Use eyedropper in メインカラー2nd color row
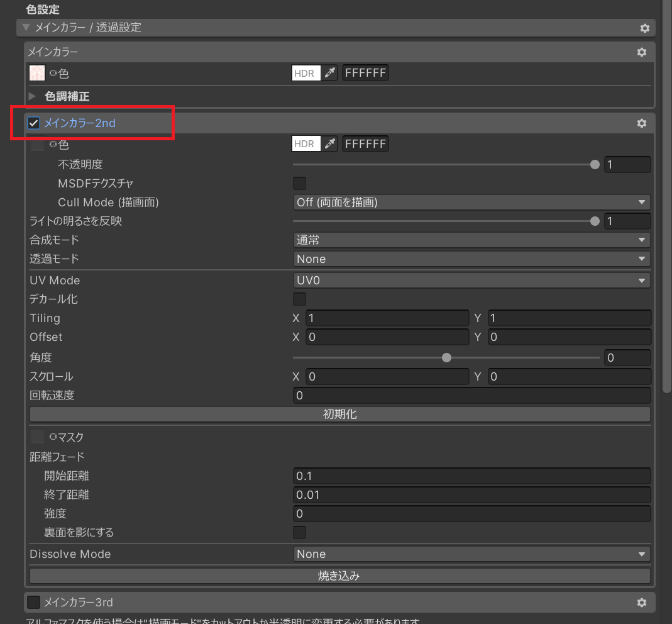Screen dimensions: 672x624 click(330, 144)
